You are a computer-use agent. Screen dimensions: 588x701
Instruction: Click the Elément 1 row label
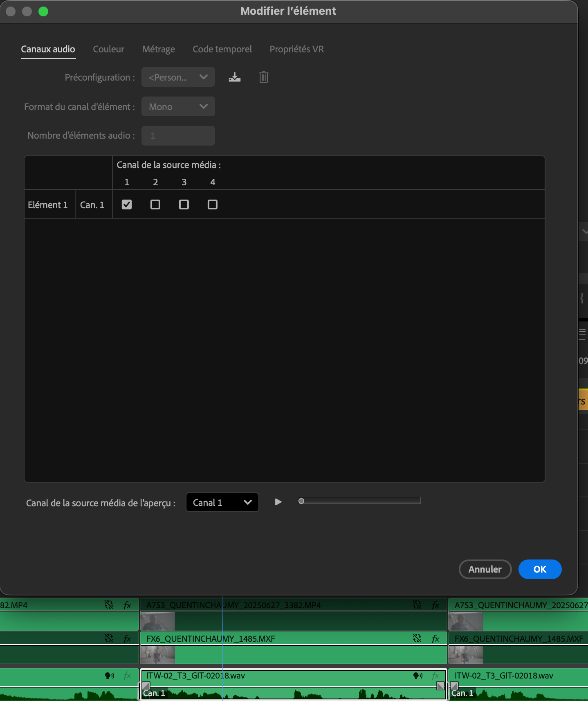[48, 205]
